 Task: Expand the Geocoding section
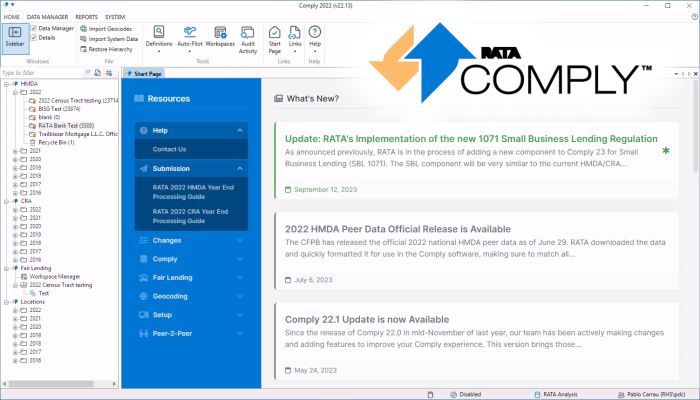click(191, 296)
